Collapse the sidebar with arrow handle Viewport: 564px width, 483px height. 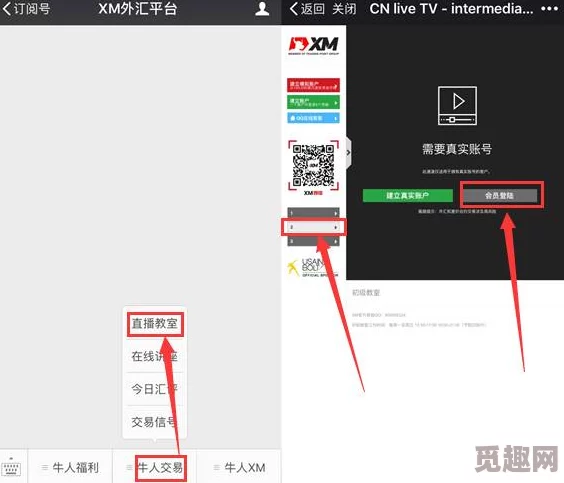click(348, 152)
